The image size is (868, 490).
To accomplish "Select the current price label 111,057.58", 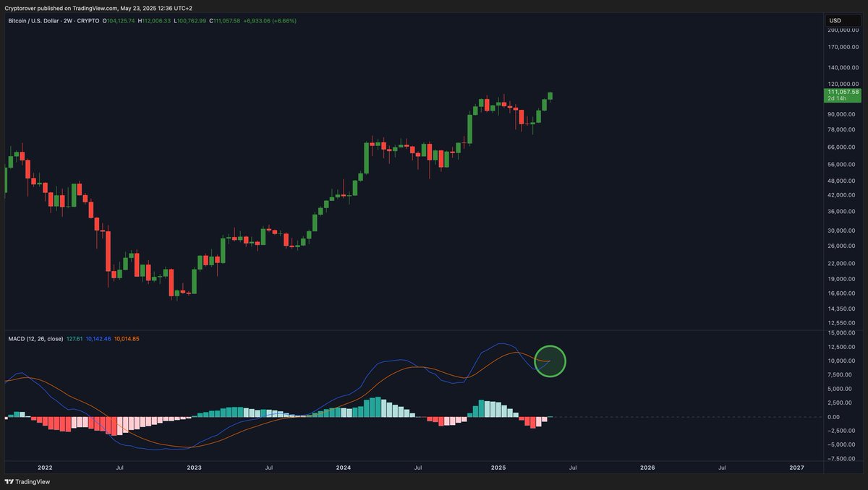I will (x=844, y=92).
